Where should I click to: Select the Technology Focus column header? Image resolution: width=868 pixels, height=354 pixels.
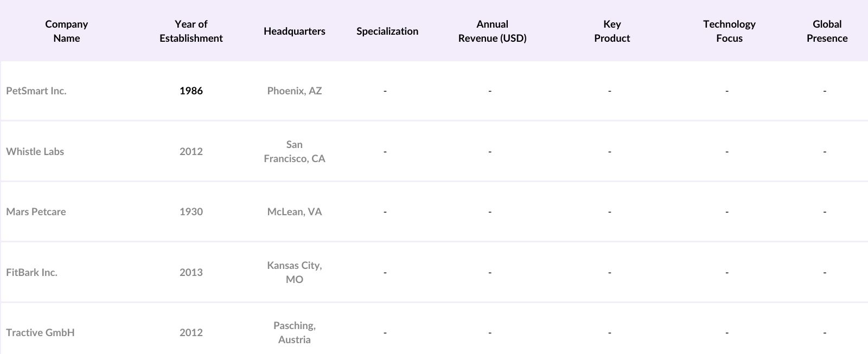coord(729,31)
